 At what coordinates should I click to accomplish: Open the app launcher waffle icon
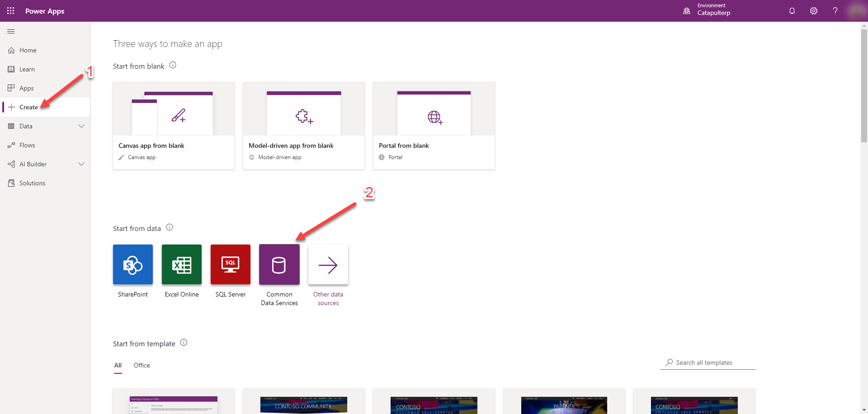(11, 11)
